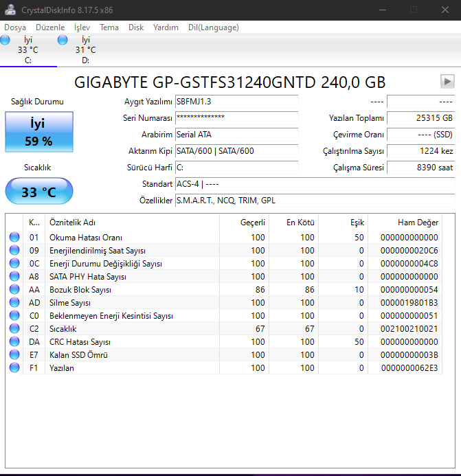Select the Okuma Hatası Oranı row text
The height and width of the screenshot is (476, 461).
click(x=86, y=238)
